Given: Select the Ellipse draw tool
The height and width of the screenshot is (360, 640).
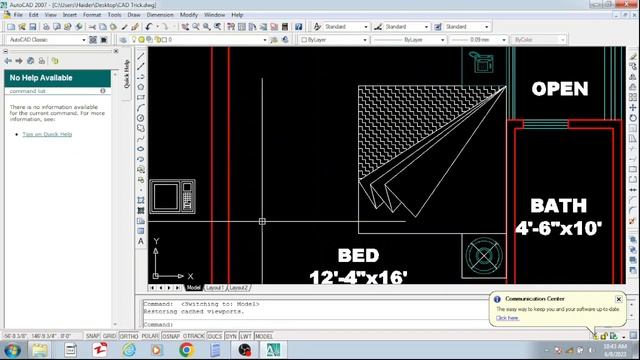Looking at the screenshot, I should (141, 149).
